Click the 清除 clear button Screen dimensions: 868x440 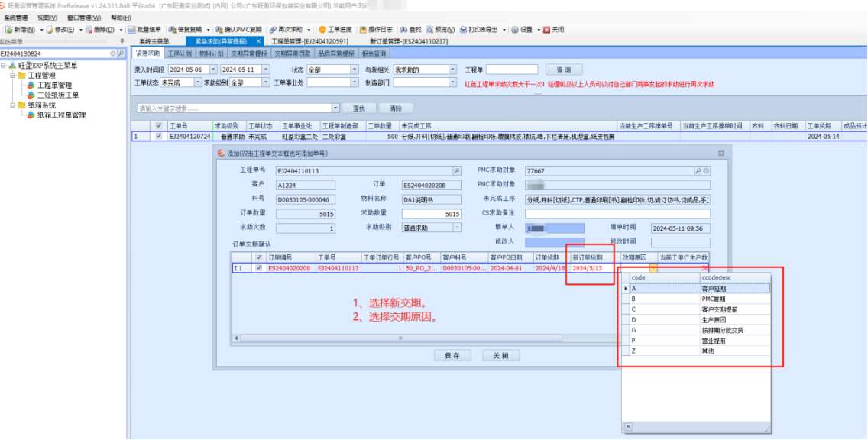coord(395,108)
